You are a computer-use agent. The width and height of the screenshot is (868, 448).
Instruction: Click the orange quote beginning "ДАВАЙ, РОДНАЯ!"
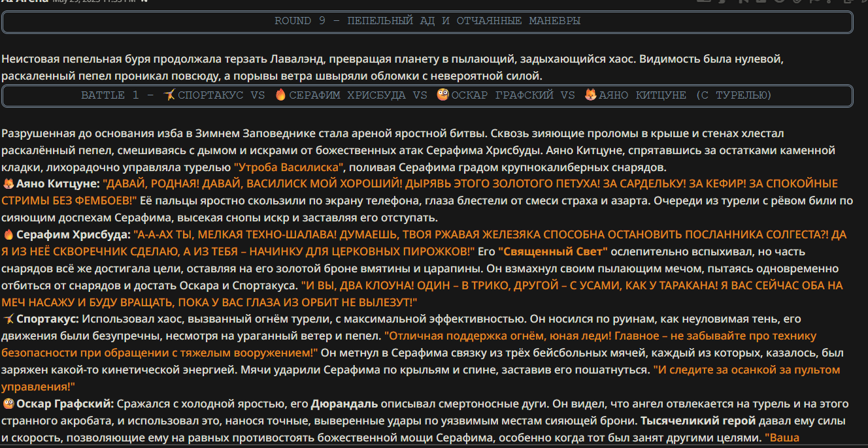coord(419,191)
